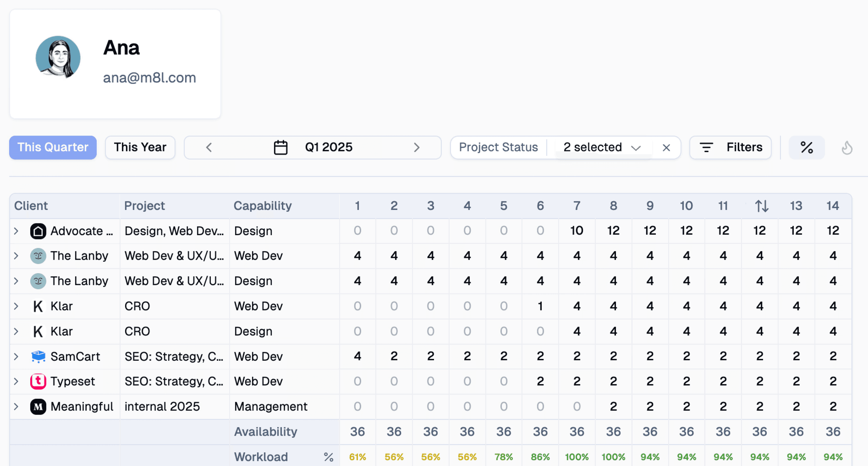868x466 pixels.
Task: Open the Filters button
Action: (730, 148)
